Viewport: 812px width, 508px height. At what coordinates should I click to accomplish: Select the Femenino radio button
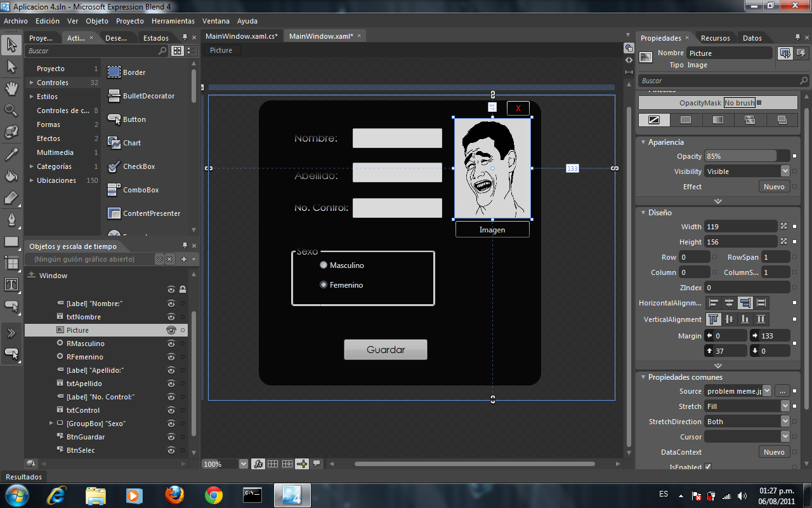tap(324, 284)
